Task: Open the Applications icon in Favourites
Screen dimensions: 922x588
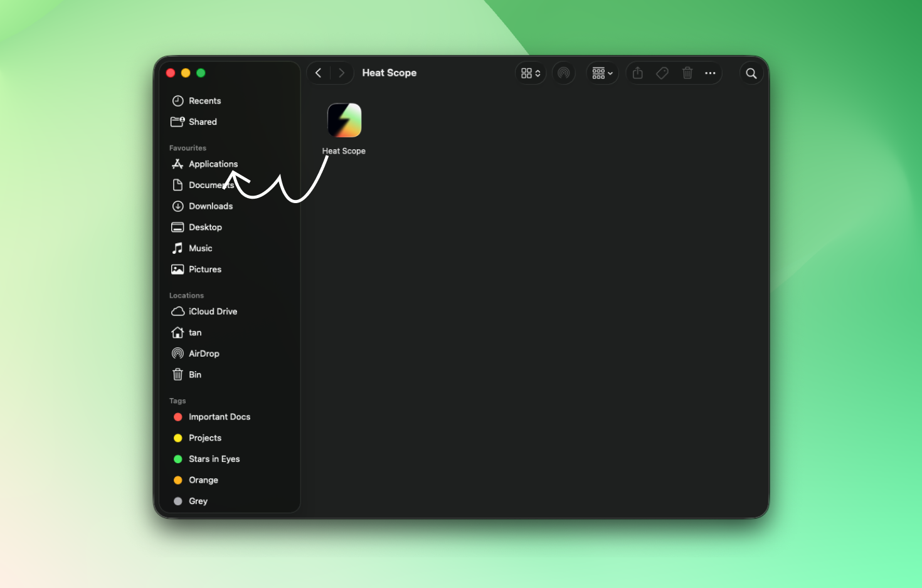Action: click(x=178, y=164)
